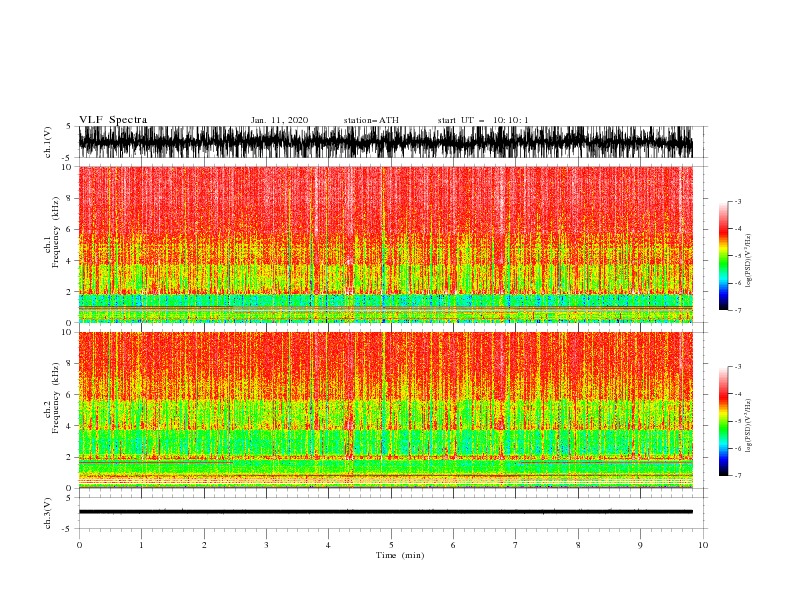
Task: Click time axis tick label "0"
Action: click(79, 545)
